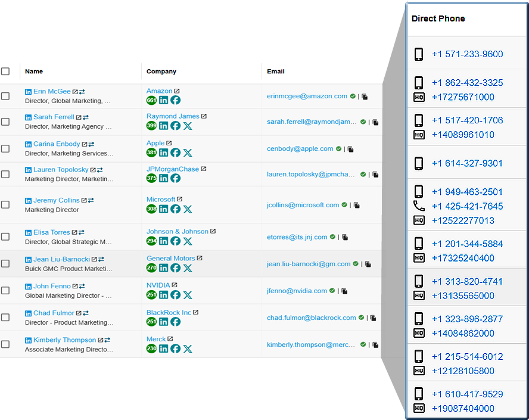Click mobile number +1 571-233-9600
The width and height of the screenshot is (529, 420).
click(x=467, y=54)
